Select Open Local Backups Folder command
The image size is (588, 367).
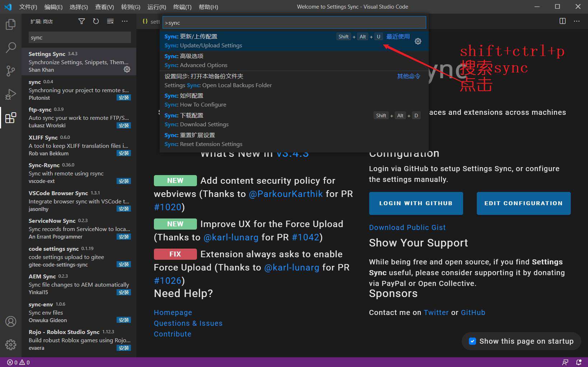coord(294,81)
